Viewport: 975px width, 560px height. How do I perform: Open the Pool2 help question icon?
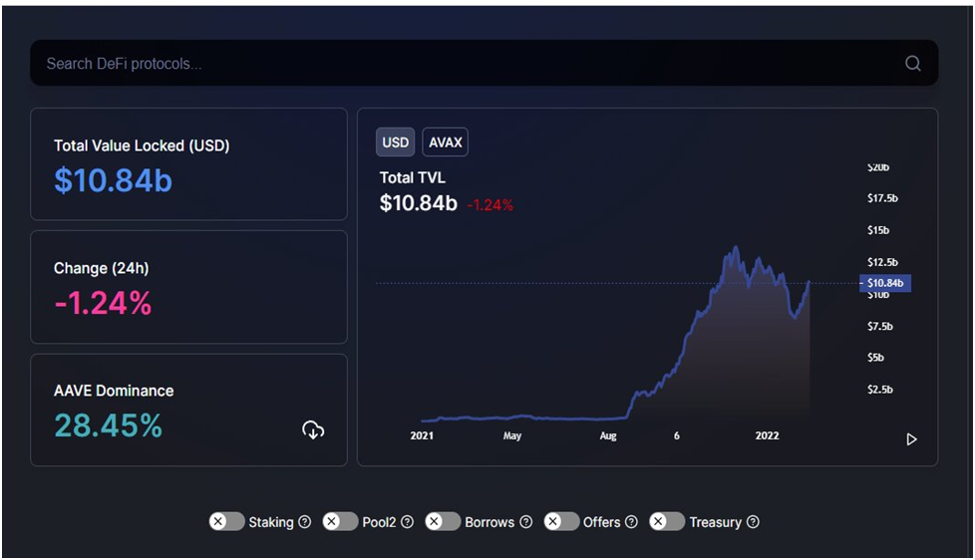tap(408, 521)
